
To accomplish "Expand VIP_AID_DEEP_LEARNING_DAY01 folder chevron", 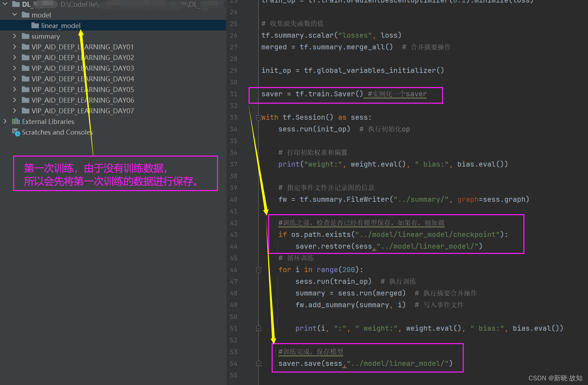I will tap(15, 47).
